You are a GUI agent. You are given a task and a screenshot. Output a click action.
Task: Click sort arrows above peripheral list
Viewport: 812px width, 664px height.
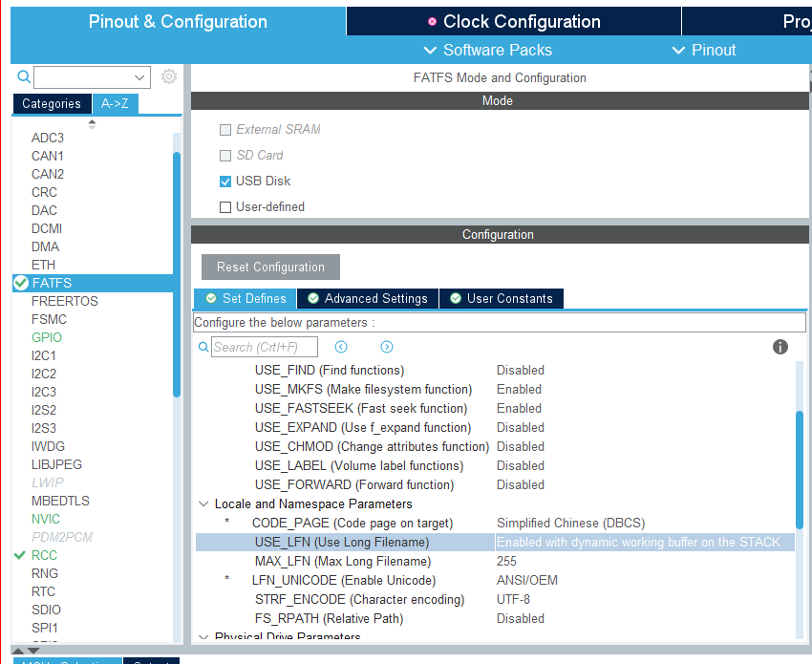pos(92,124)
